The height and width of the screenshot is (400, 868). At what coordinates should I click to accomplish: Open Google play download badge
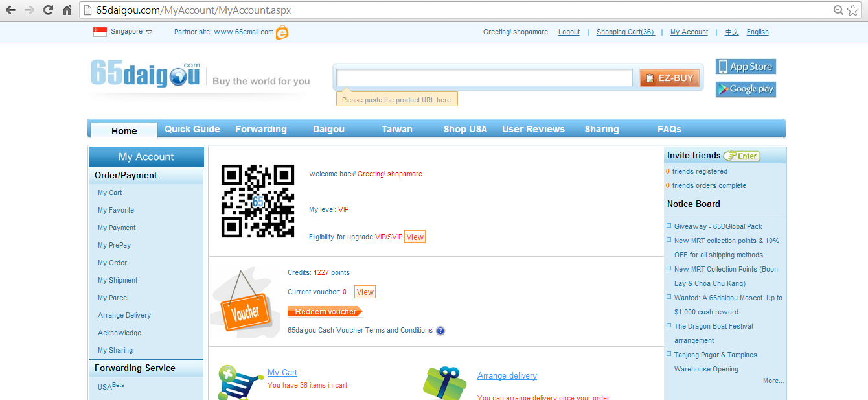click(746, 89)
